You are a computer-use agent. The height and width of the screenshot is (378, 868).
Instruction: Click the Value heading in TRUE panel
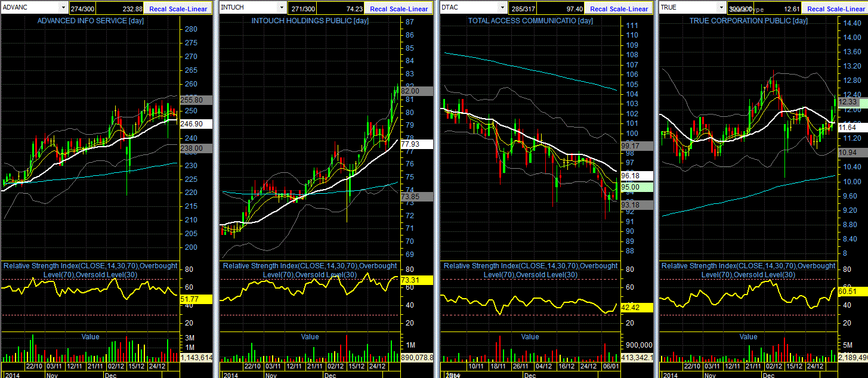(748, 337)
